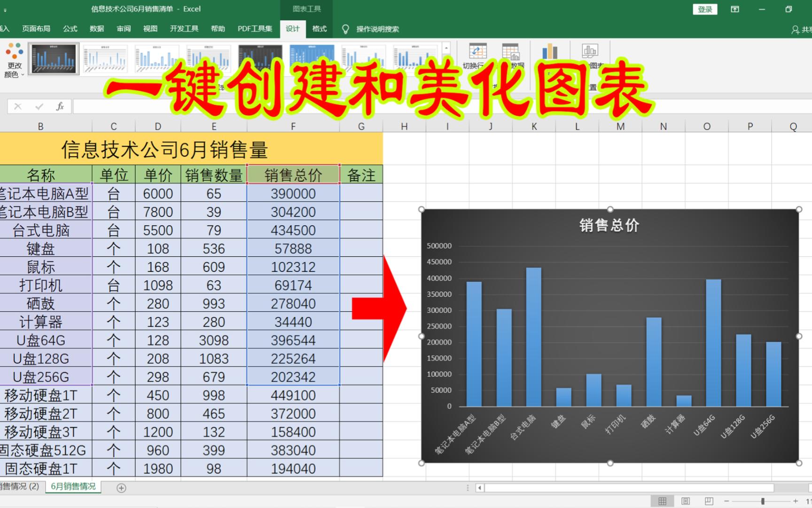Viewport: 812px width, 508px height.
Task: Click the zoom out minus icon
Action: point(726,501)
